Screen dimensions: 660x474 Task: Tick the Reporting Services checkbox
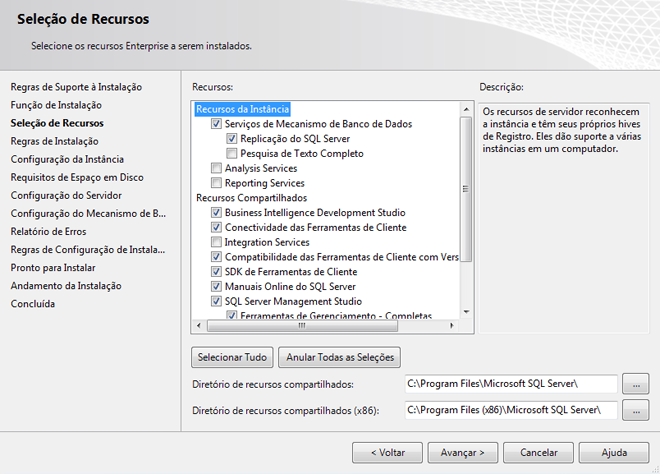coord(216,183)
